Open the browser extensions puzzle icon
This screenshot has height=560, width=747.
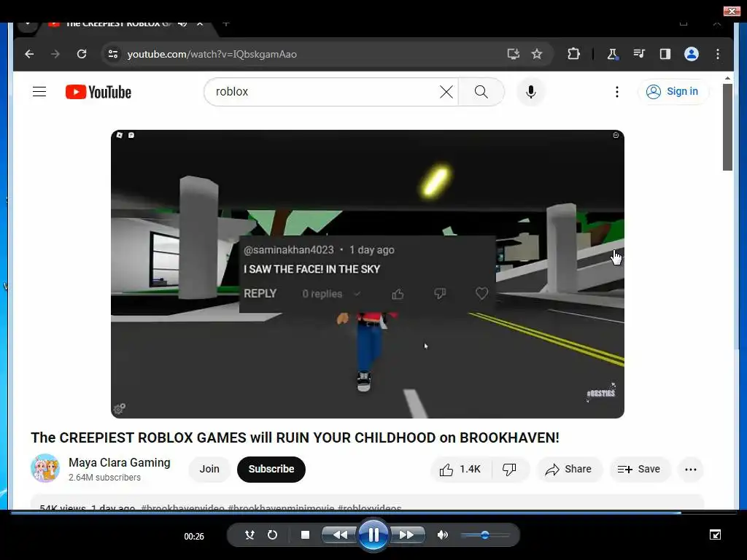click(x=573, y=54)
